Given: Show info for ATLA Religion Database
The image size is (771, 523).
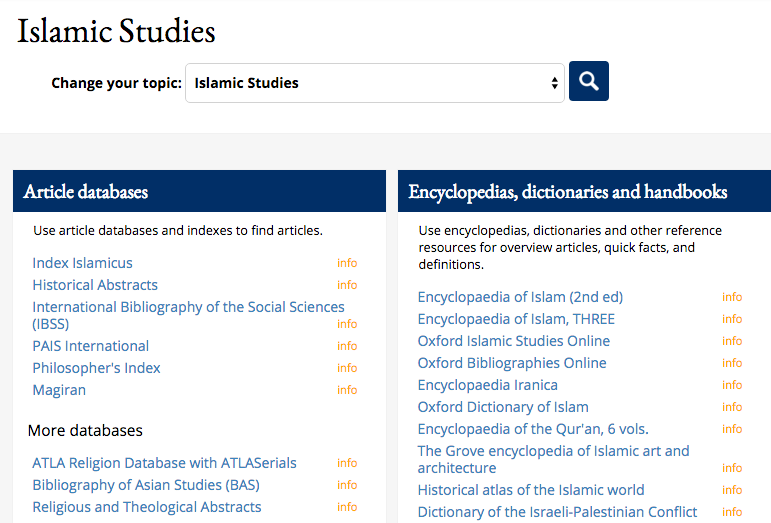Looking at the screenshot, I should [x=347, y=463].
